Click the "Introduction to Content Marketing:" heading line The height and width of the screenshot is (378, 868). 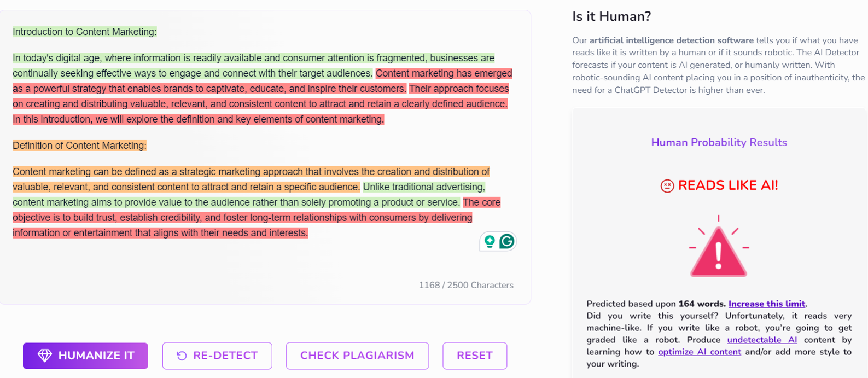click(x=85, y=32)
